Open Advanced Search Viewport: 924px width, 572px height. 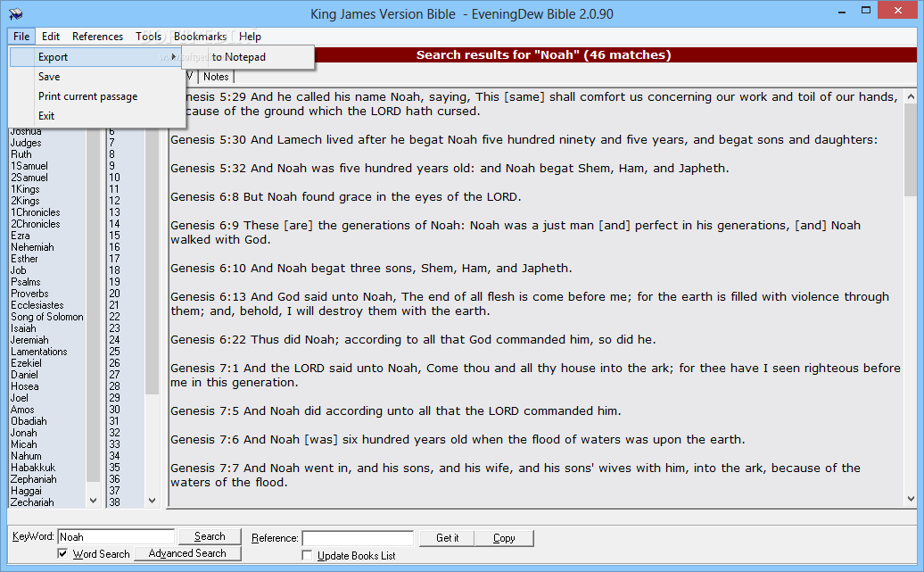[187, 553]
